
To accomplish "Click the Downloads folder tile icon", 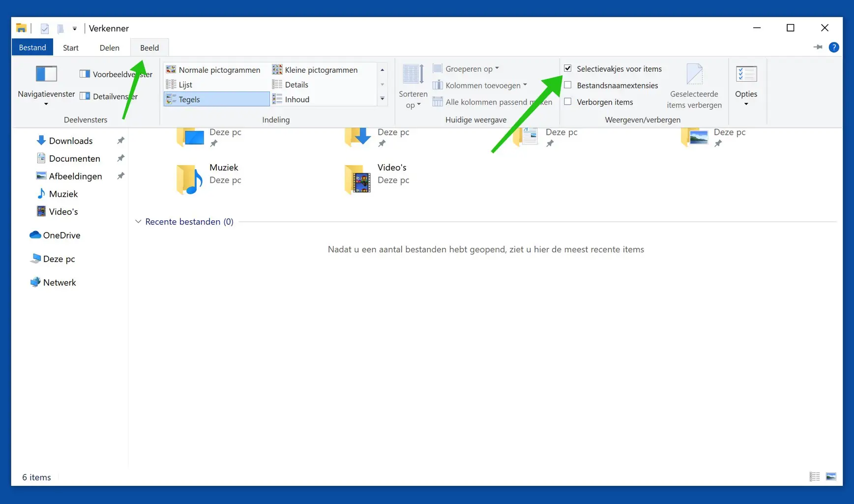I will [x=358, y=137].
